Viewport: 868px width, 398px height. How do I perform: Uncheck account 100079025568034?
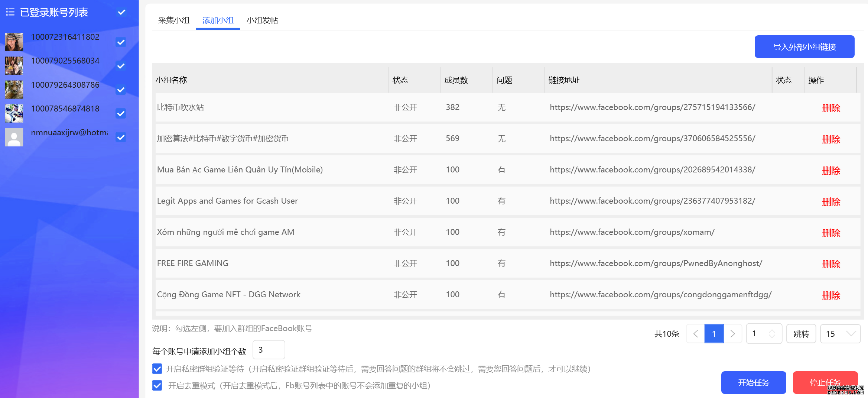tap(120, 66)
